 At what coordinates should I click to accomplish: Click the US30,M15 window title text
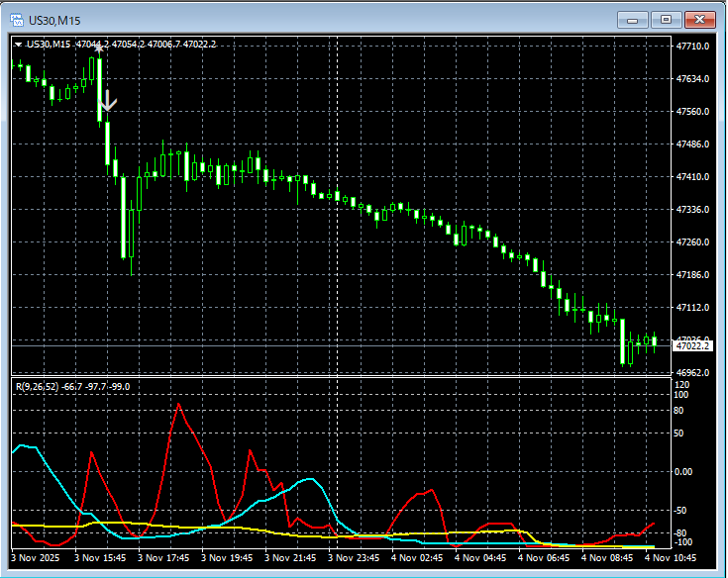pos(55,19)
